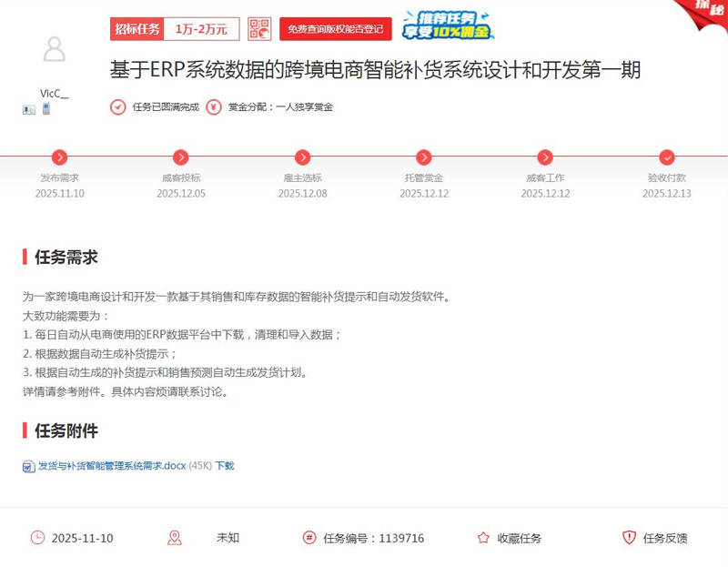Open 发货与补货智能管理系统需求.docx attachment
This screenshot has height=567, width=728.
111,465
